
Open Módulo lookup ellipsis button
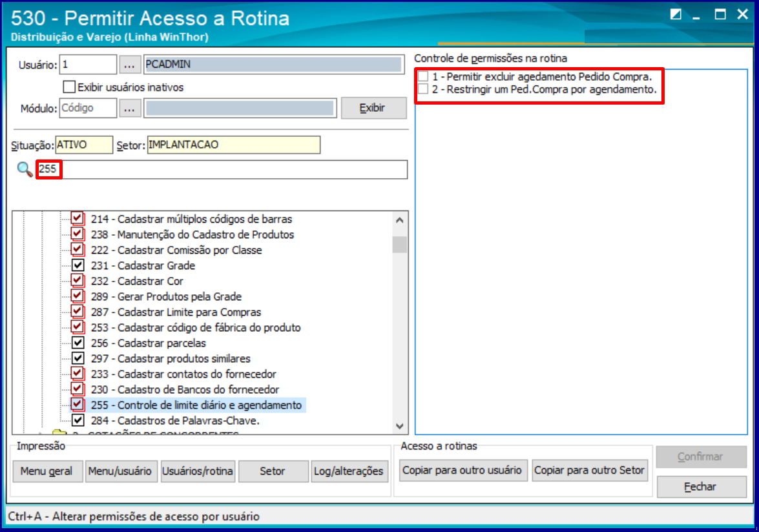pos(129,108)
